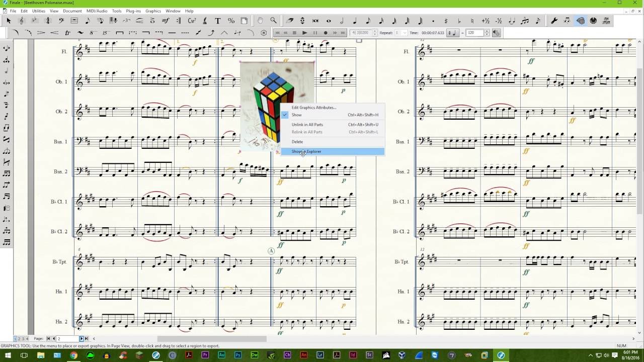Open the Windows Start menu
The image size is (644, 362).
[x=8, y=355]
